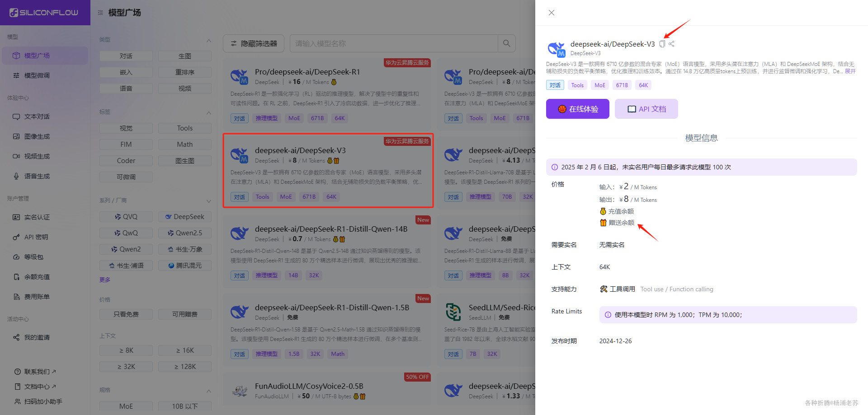Viewport: 868px width, 415px height.
Task: Filter by the DeepSeek vendor chip
Action: pyautogui.click(x=185, y=217)
